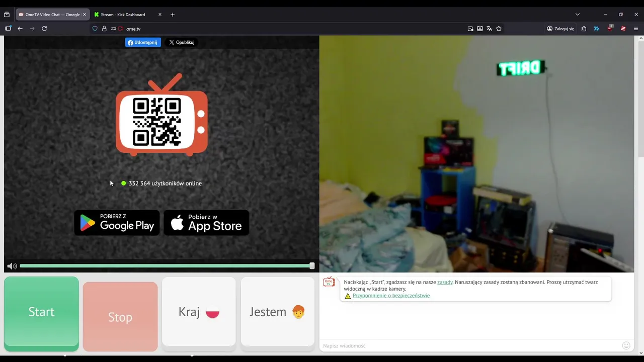Image resolution: width=644 pixels, height=362 pixels.
Task: Adjust the volume slider handle
Action: 312,266
